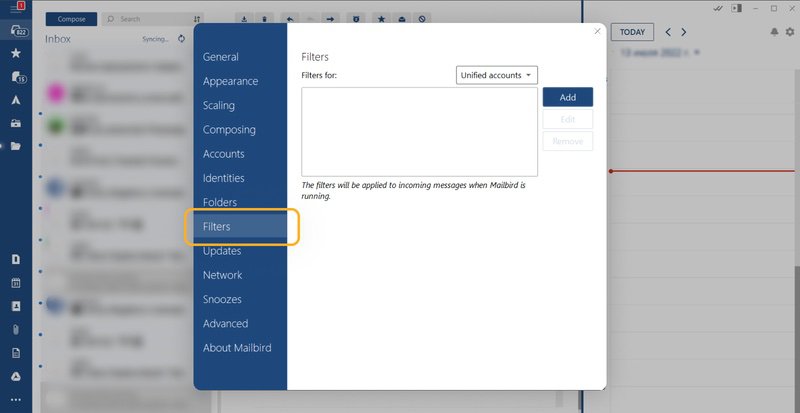Open Sent folder paper-plane icon
The width and height of the screenshot is (800, 413).
coord(16,100)
